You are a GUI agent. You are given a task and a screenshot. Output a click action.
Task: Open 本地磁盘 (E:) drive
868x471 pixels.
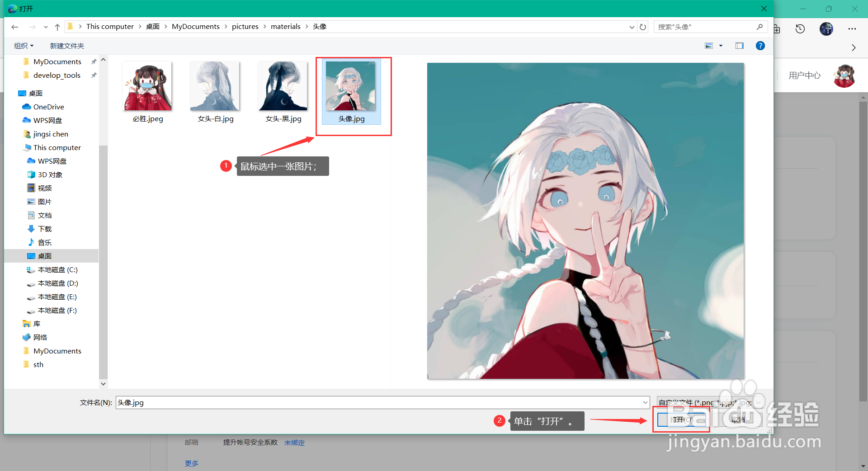point(57,297)
